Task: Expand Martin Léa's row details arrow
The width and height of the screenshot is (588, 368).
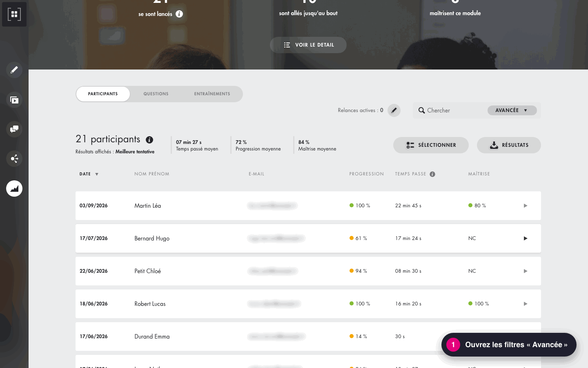Action: tap(526, 206)
